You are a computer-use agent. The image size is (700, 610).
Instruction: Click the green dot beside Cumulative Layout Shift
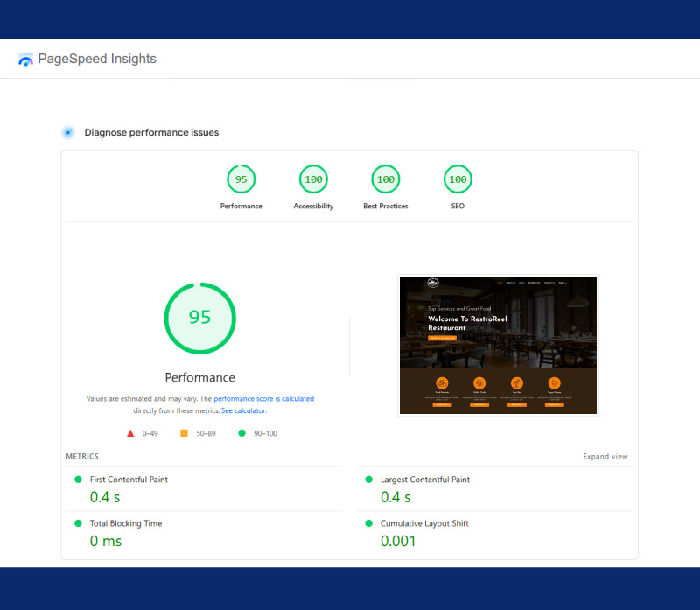[370, 523]
